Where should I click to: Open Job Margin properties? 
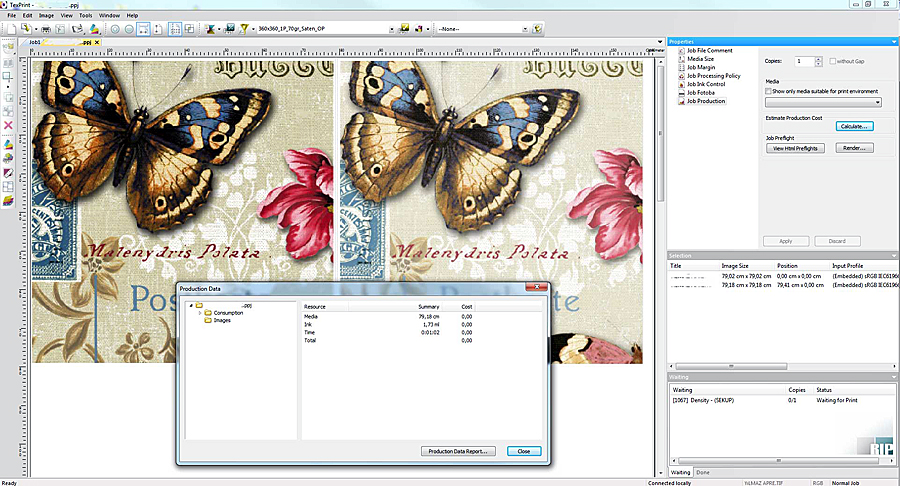click(701, 67)
